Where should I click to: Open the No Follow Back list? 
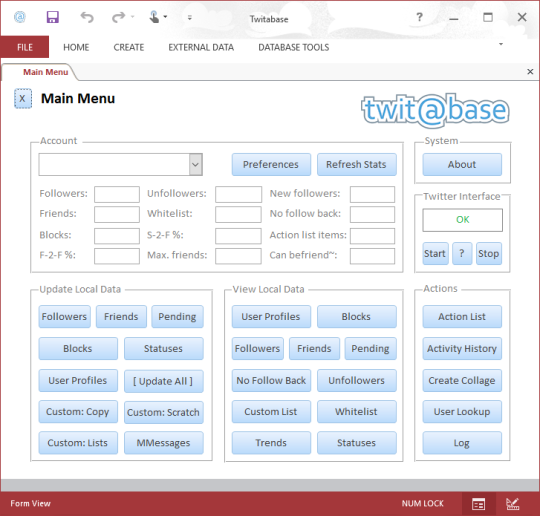point(271,381)
